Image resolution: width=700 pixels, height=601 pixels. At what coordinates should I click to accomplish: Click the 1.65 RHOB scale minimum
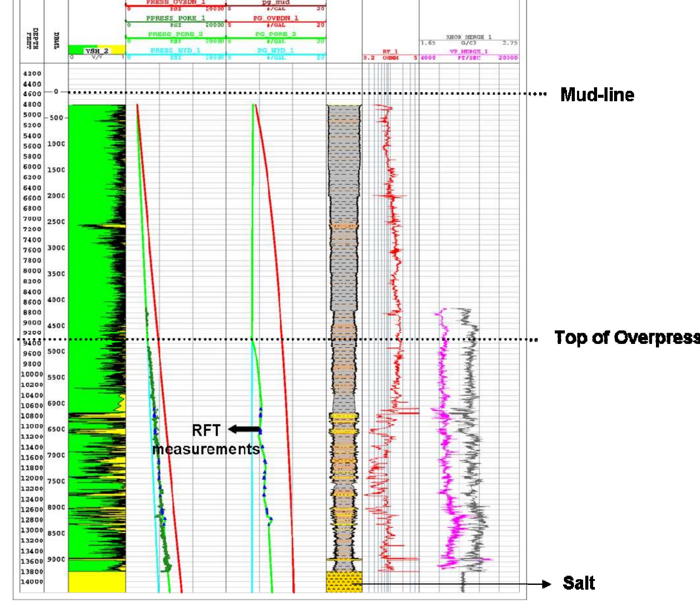click(x=428, y=43)
